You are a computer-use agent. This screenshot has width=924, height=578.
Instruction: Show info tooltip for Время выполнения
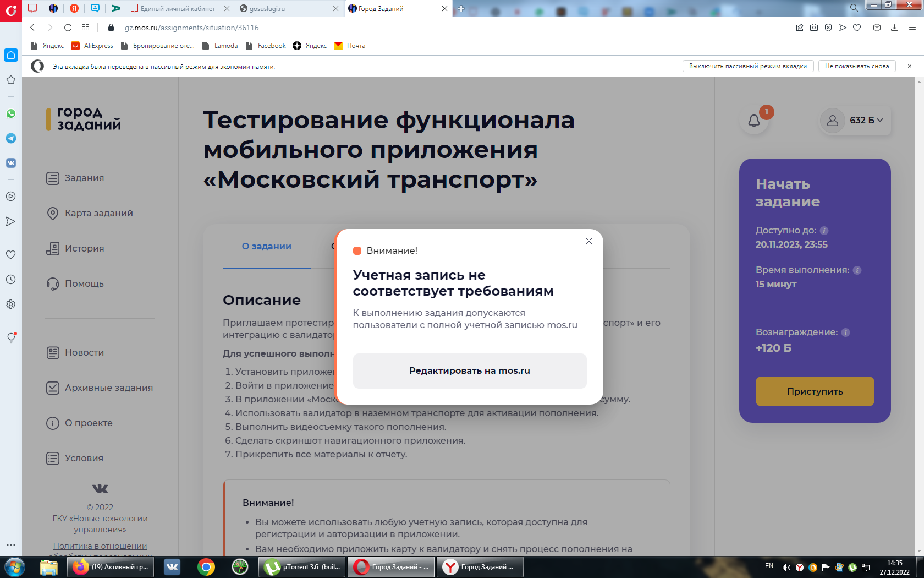pyautogui.click(x=857, y=270)
